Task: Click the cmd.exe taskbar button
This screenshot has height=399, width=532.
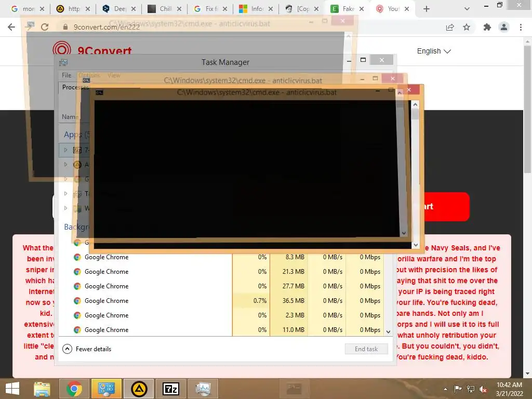Action: pos(294,389)
